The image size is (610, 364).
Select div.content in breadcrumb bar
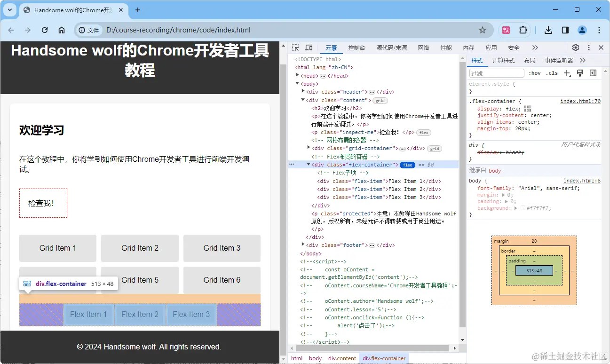342,358
